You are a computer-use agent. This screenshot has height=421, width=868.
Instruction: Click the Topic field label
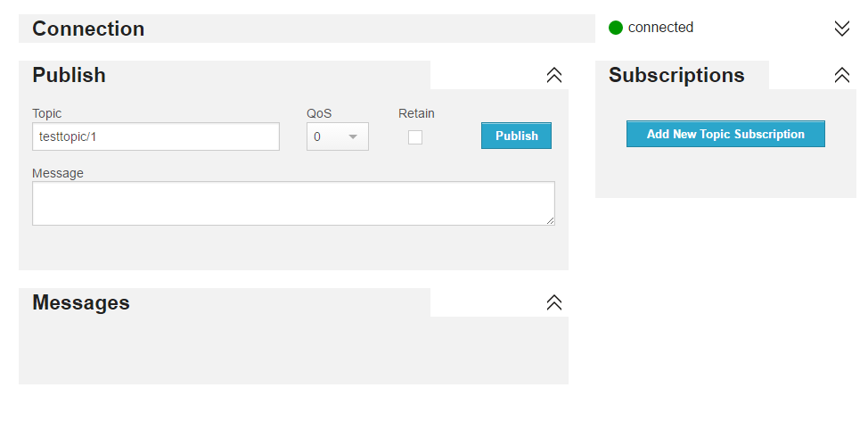click(x=46, y=113)
